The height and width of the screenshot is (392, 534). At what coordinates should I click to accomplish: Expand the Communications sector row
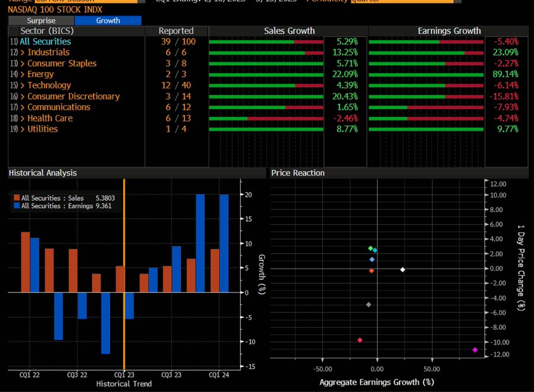23,107
